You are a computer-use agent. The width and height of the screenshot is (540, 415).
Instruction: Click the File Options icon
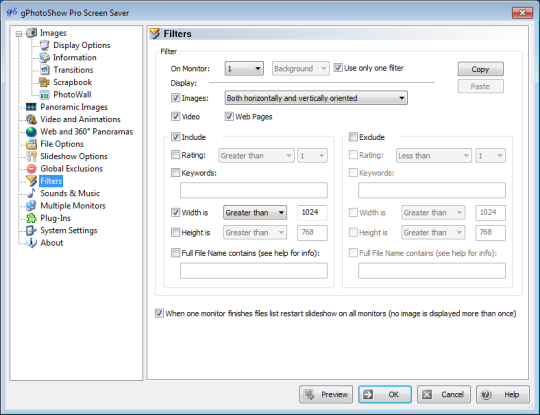click(31, 144)
